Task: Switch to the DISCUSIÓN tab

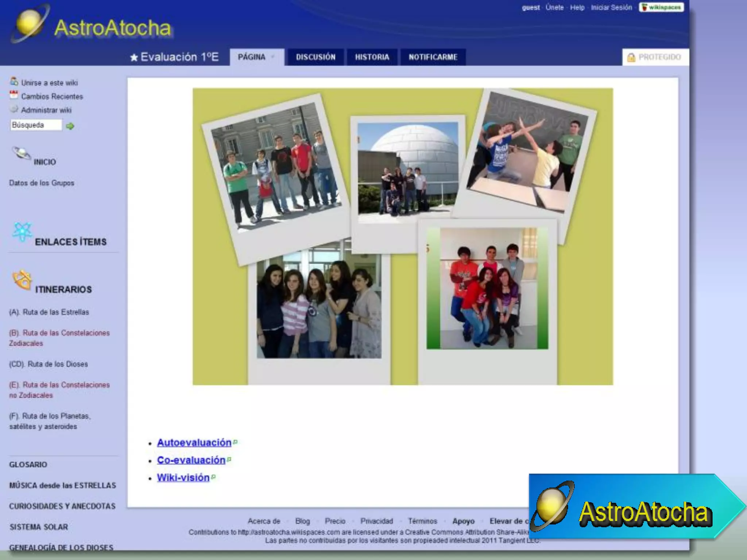Action: (x=316, y=57)
